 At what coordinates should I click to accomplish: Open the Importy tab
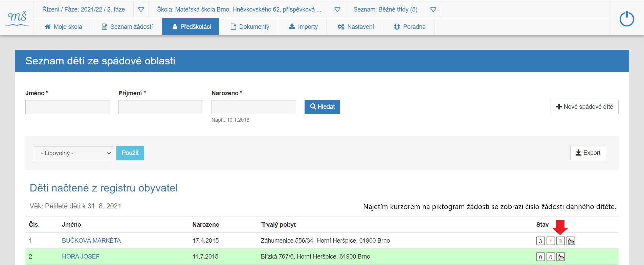click(303, 27)
